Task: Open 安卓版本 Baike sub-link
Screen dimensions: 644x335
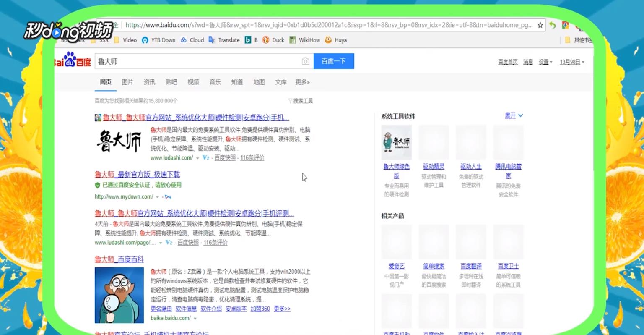Action: (236, 309)
